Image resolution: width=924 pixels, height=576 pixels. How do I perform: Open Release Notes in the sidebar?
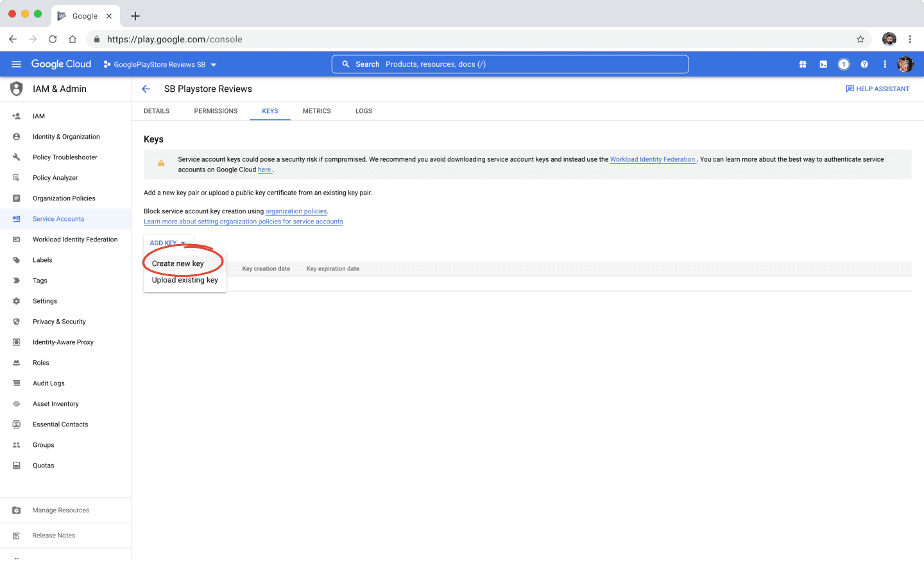[x=65, y=536]
